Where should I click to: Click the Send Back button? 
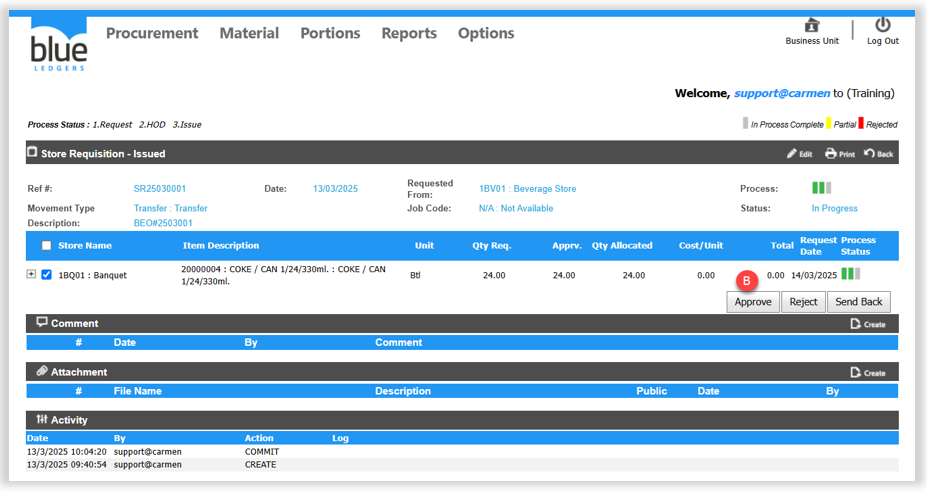pos(858,302)
